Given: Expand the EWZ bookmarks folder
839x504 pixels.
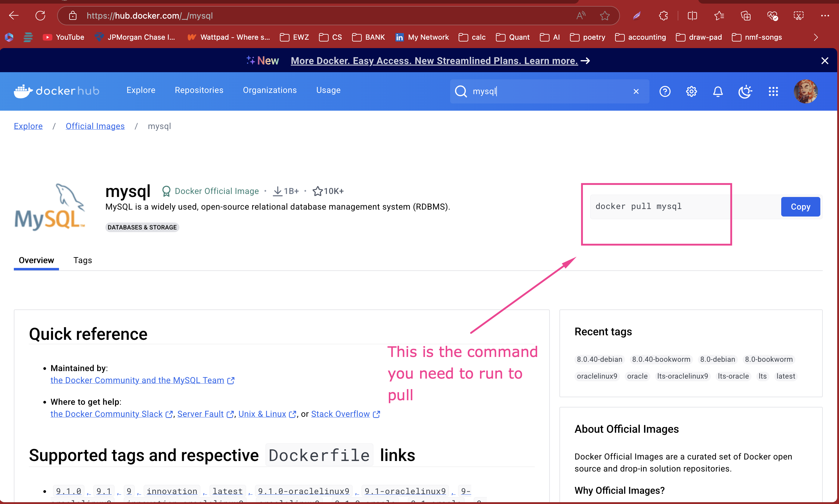Looking at the screenshot, I should [x=294, y=37].
